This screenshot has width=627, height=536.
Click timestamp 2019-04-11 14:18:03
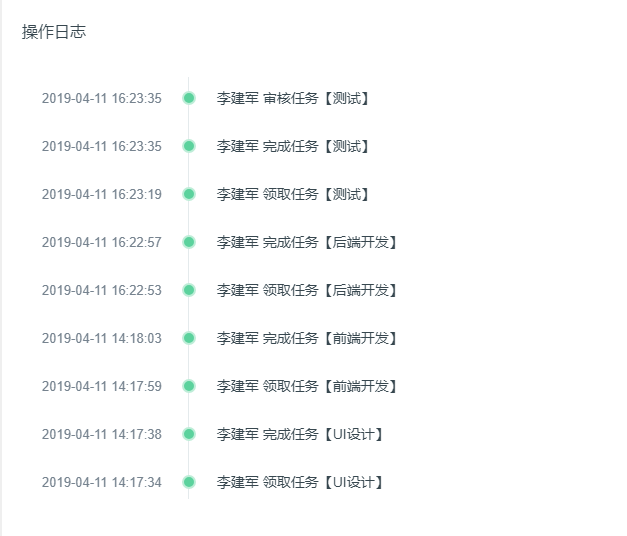(x=102, y=338)
